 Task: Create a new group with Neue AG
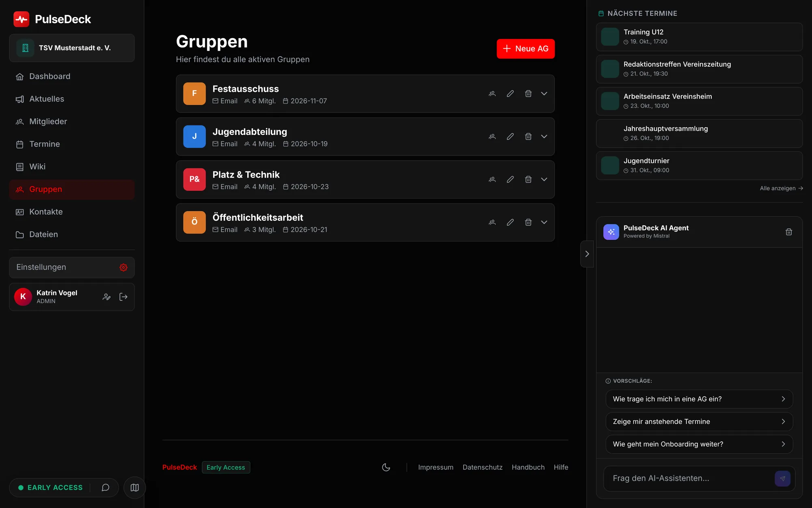coord(525,49)
